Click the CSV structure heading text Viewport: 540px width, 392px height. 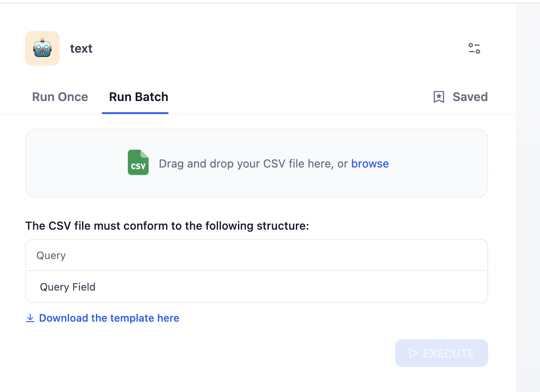(x=167, y=226)
